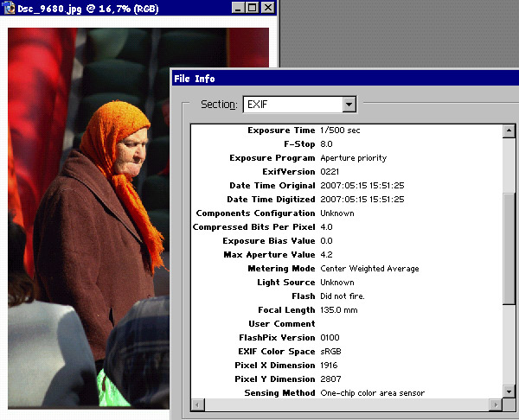Click the Photoshop document icon in title bar
Screen dimensions: 519x420
click(x=8, y=7)
